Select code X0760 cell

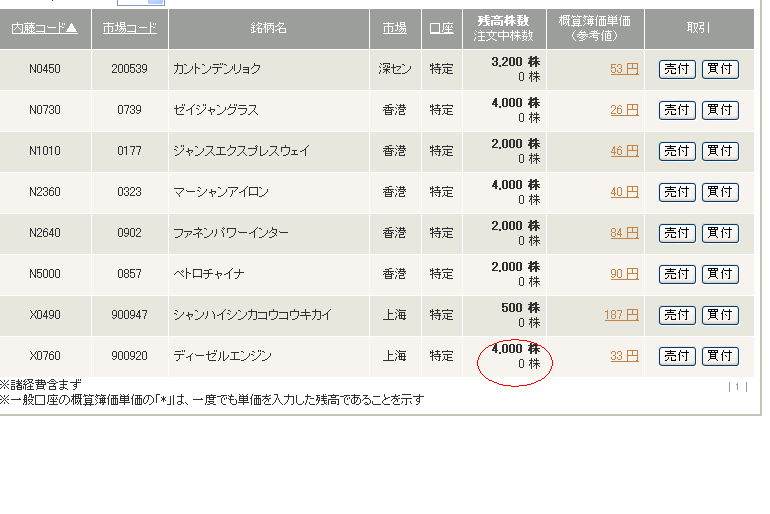point(45,356)
